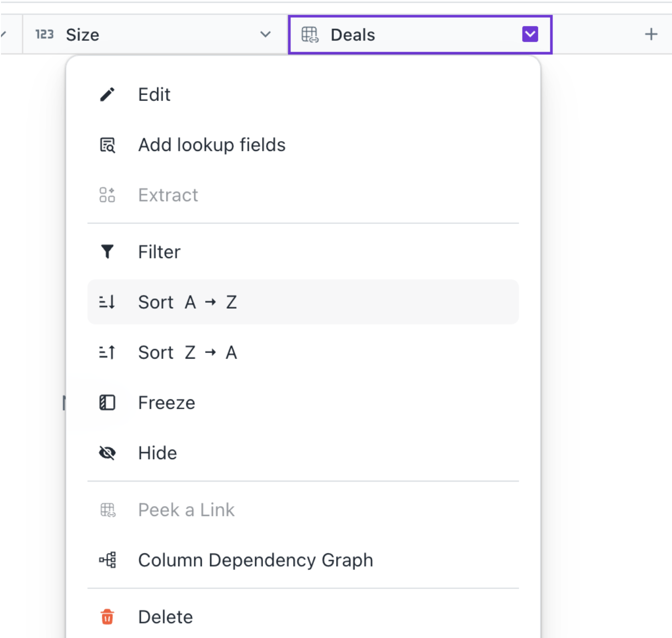Click the funnel icon next to Filter
This screenshot has width=672, height=638.
point(107,252)
